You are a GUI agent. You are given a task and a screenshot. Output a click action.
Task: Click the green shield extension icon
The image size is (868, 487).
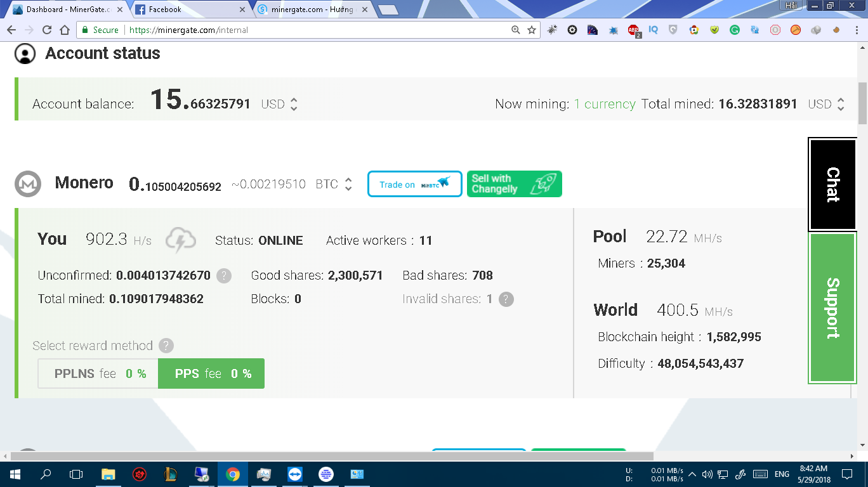click(x=714, y=30)
